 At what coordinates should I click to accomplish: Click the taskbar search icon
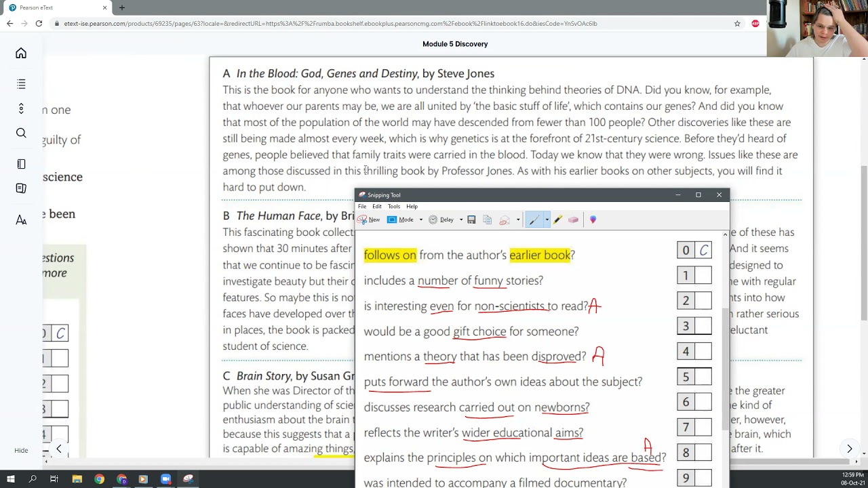tap(33, 479)
